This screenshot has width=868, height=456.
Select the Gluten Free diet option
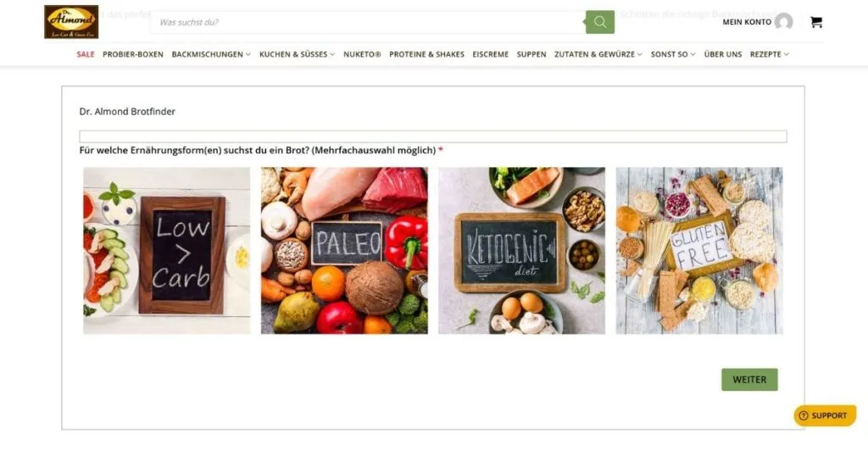(699, 251)
